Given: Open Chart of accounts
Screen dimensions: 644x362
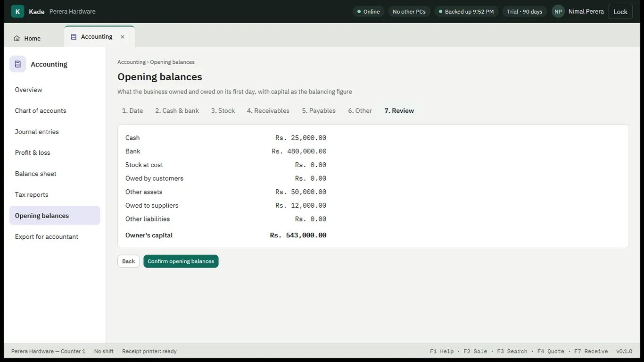Looking at the screenshot, I should point(55,110).
